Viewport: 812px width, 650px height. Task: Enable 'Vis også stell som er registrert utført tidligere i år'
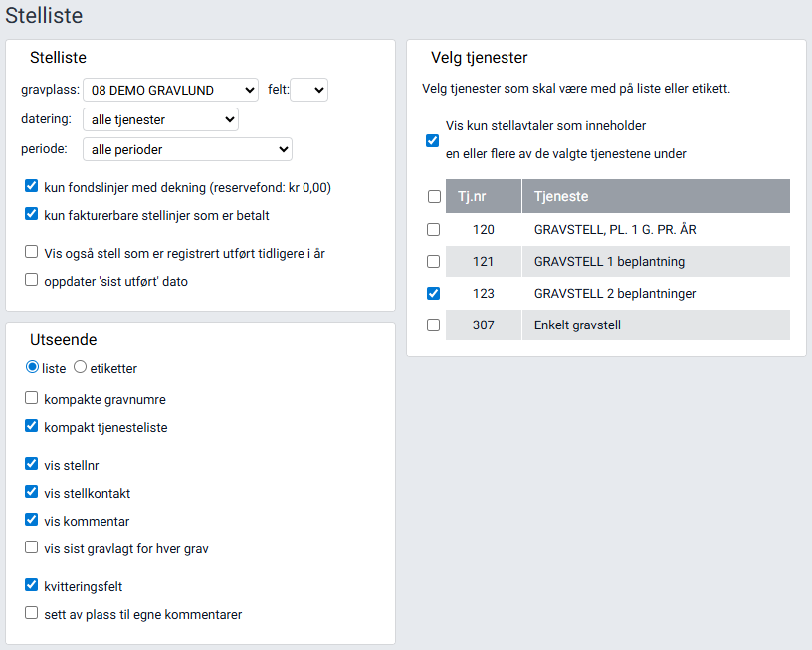tap(30, 252)
